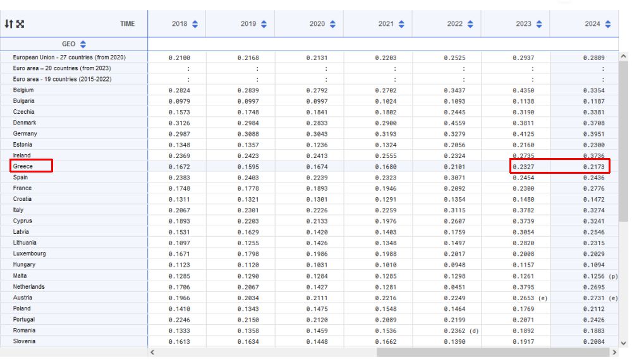632x364 pixels.
Task: Click the GEO header label
Action: [68, 44]
